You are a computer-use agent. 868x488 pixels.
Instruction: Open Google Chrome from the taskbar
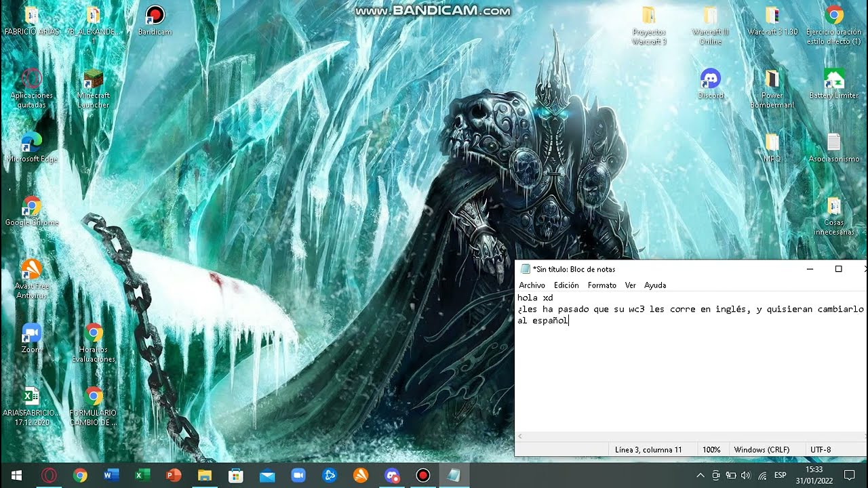click(80, 475)
